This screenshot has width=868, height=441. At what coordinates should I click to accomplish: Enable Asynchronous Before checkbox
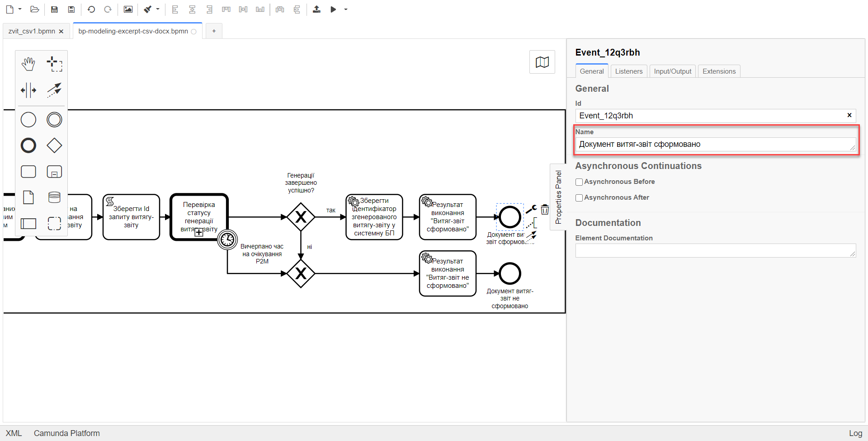tap(579, 182)
